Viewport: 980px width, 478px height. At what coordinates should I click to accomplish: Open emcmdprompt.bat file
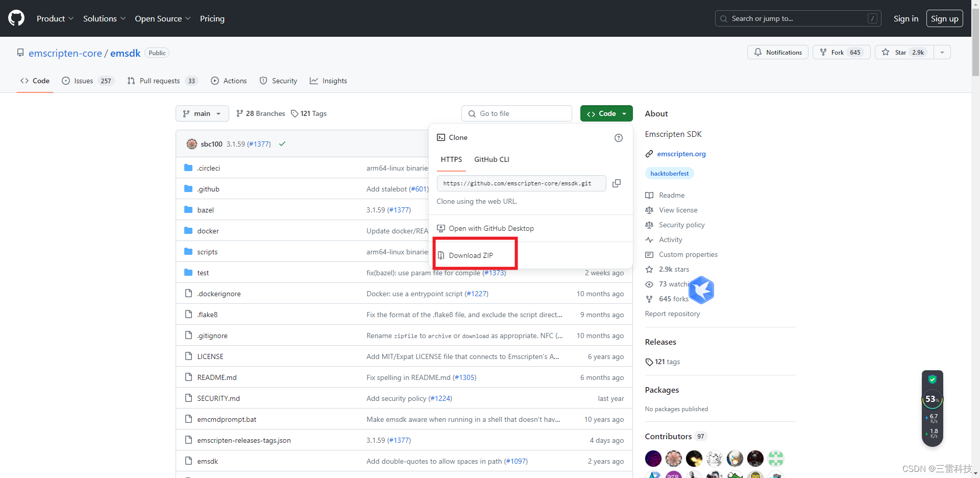[x=227, y=419]
